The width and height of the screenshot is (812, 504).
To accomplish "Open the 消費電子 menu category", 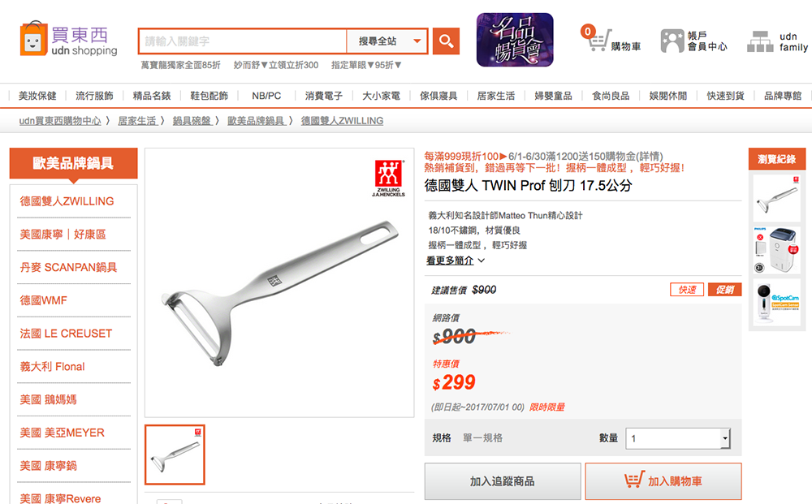I will (x=324, y=96).
